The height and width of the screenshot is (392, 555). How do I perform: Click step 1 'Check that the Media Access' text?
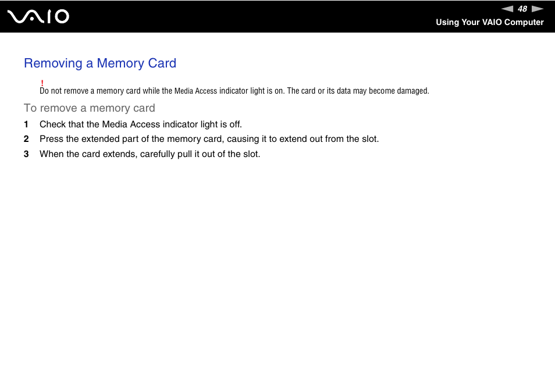141,124
